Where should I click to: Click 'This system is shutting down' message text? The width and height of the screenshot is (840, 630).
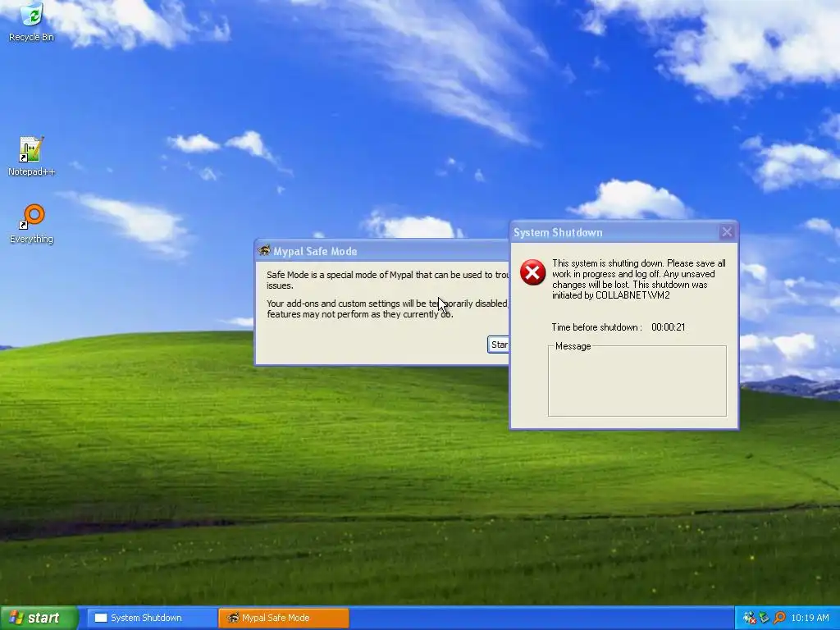[x=638, y=279]
